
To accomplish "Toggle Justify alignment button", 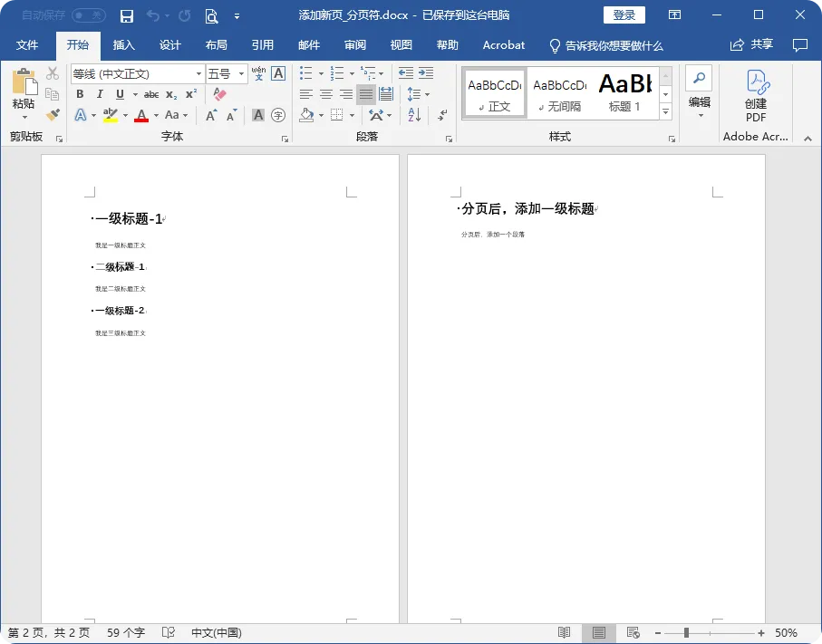I will click(366, 94).
